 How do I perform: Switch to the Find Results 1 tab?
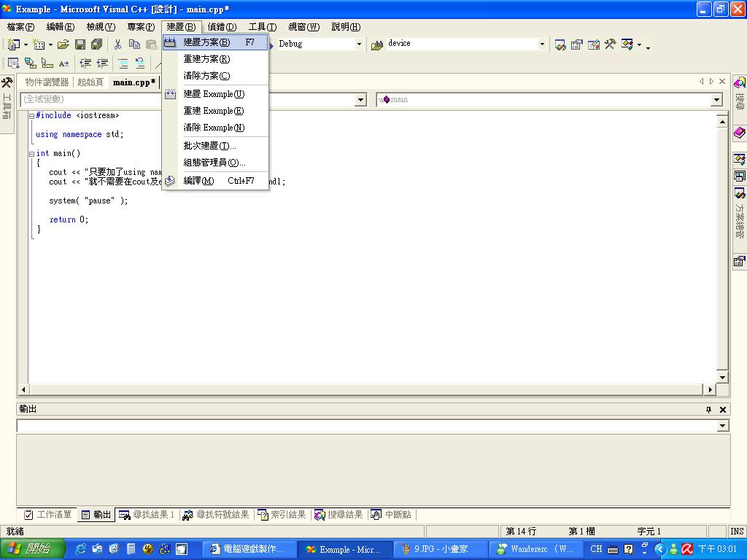(x=146, y=515)
